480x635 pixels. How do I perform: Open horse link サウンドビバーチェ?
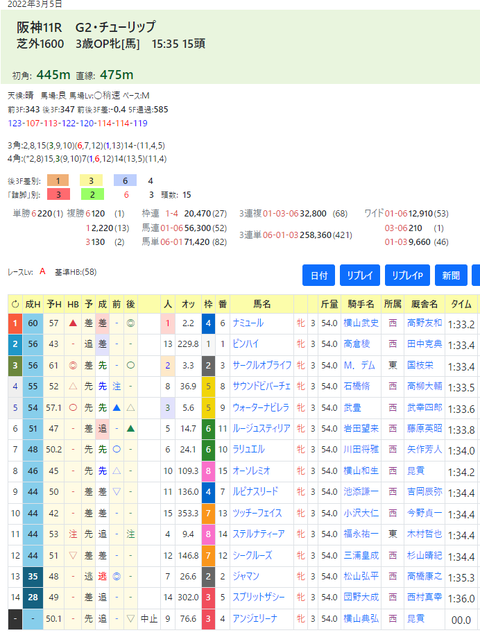tap(261, 386)
